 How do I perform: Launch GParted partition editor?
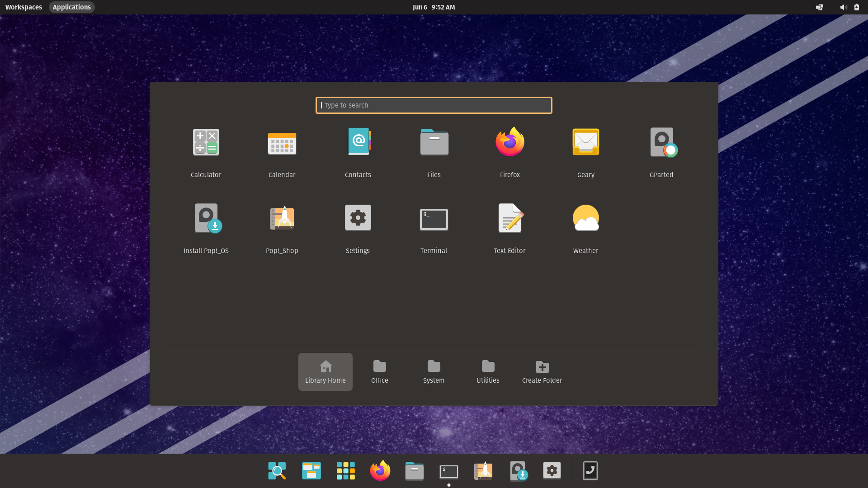point(662,153)
